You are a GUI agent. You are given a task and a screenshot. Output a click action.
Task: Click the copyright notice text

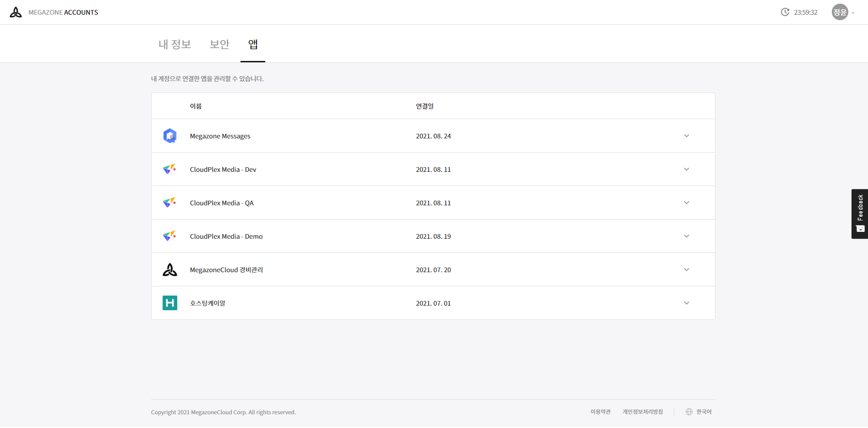click(x=224, y=412)
